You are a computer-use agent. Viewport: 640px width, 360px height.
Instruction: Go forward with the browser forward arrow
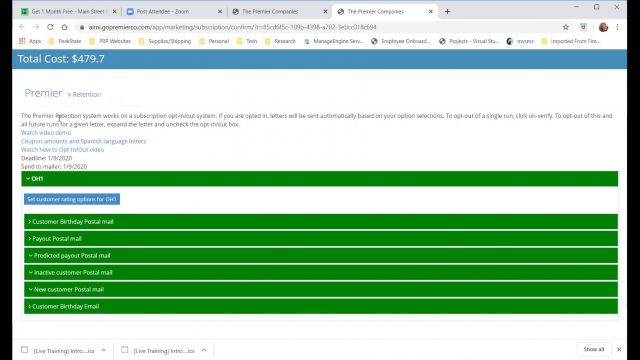tap(36, 27)
